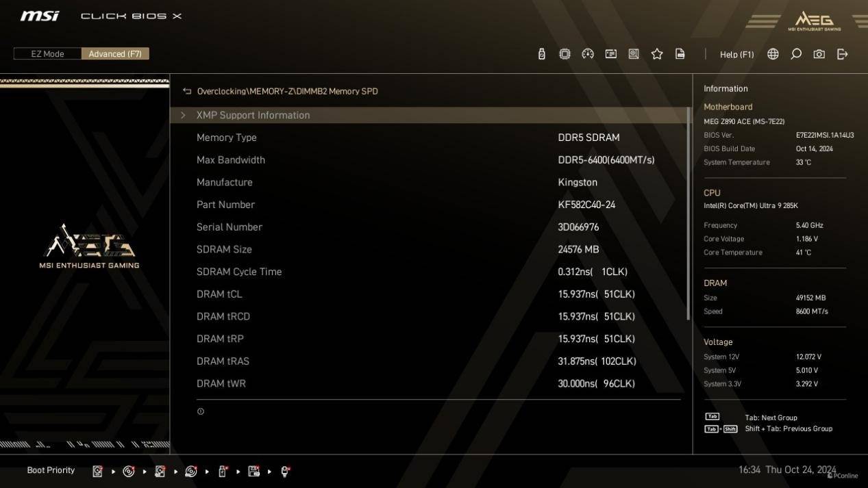The image size is (868, 488).
Task: Switch to EZ Mode
Action: pyautogui.click(x=47, y=54)
